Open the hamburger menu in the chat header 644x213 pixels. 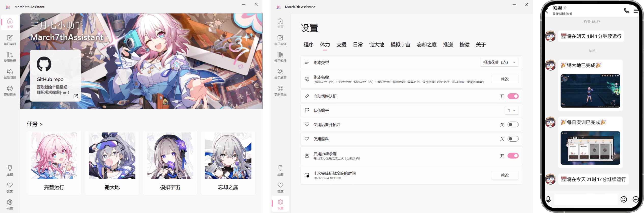(x=636, y=11)
